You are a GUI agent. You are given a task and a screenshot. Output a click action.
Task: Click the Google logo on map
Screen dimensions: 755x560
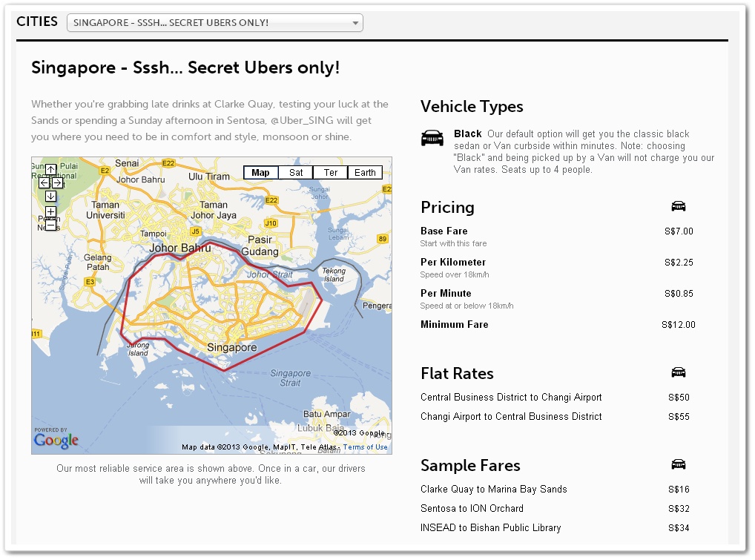click(x=56, y=439)
